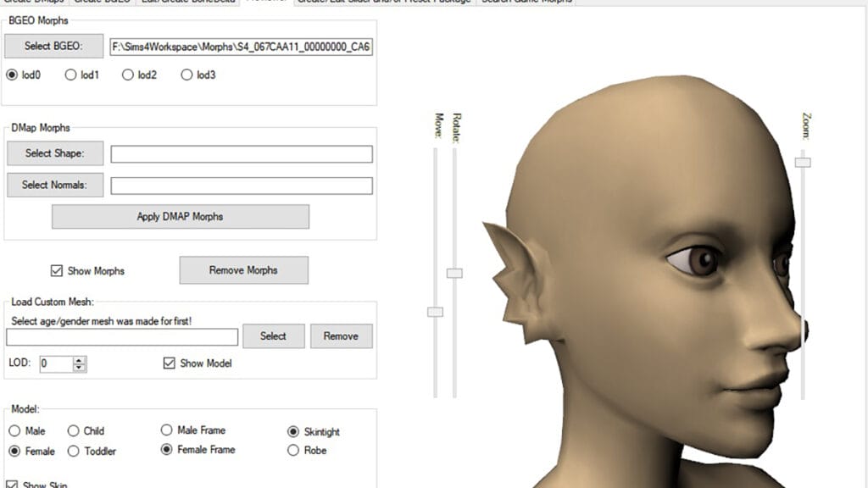868x488 pixels.
Task: Click Select Shape to choose a shape file
Action: point(54,152)
